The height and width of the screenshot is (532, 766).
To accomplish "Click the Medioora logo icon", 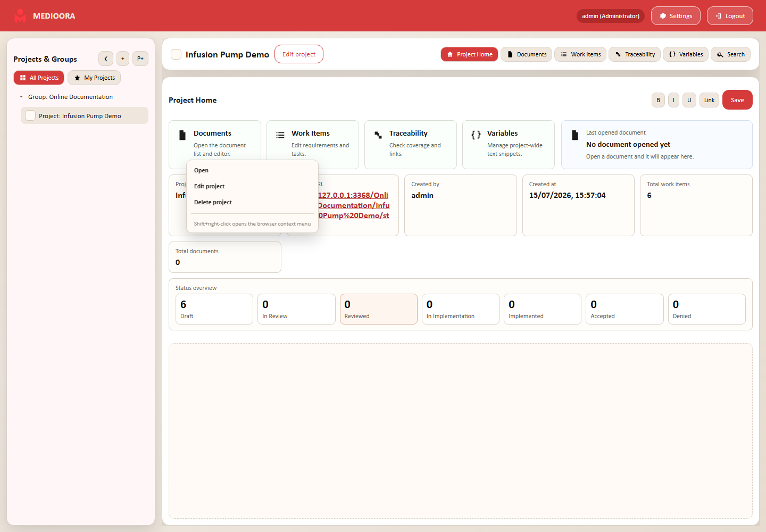I will tap(20, 16).
